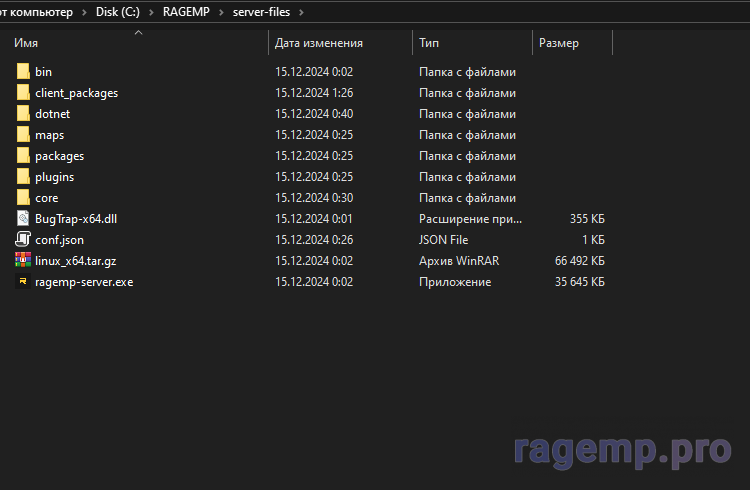Click the date 15.12.2024 0:26
Image resolution: width=750 pixels, height=490 pixels.
coord(314,240)
